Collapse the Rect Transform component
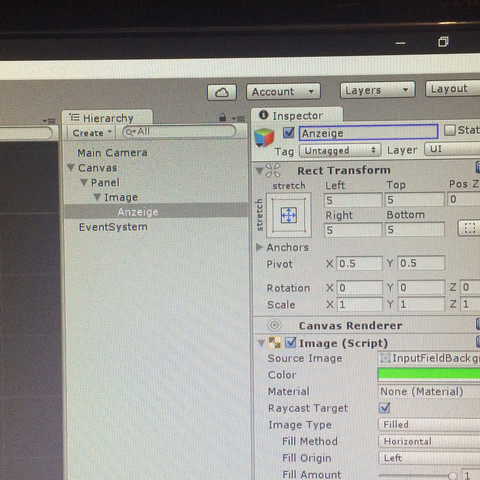The height and width of the screenshot is (480, 480). (259, 171)
